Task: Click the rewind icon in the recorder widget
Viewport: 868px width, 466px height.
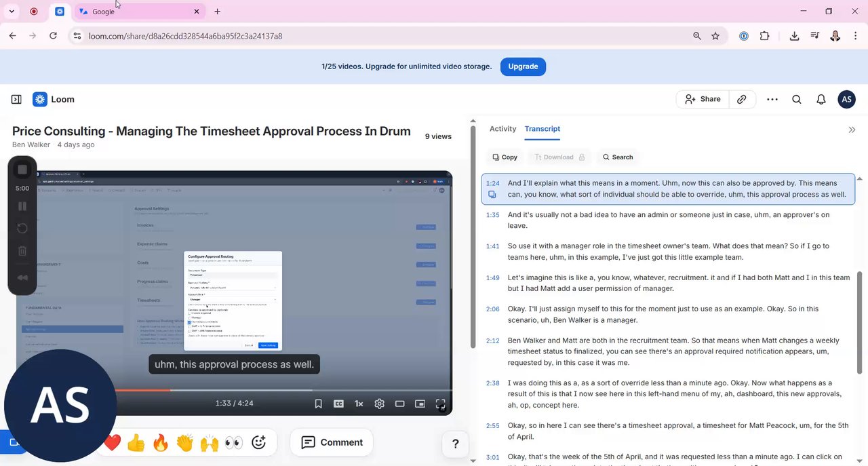Action: (x=22, y=277)
